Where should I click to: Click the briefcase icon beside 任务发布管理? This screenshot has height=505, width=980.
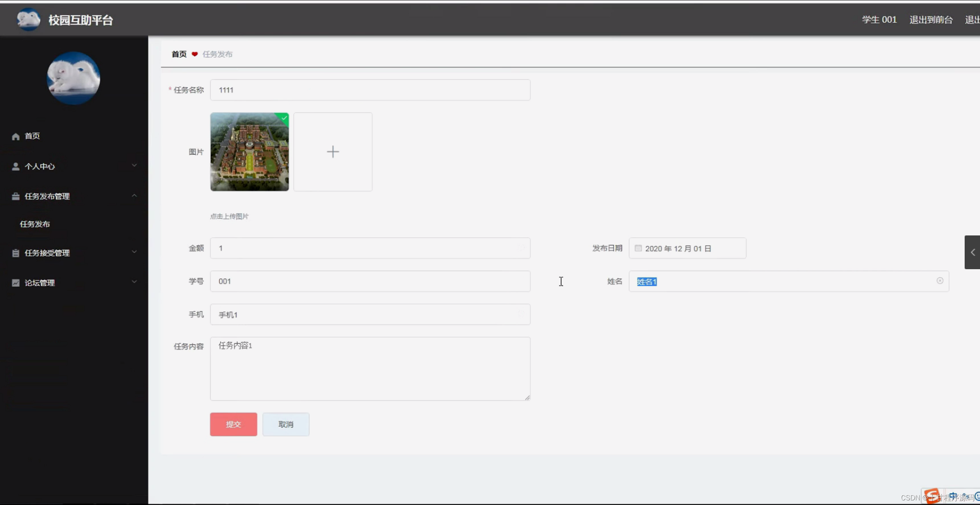point(15,196)
